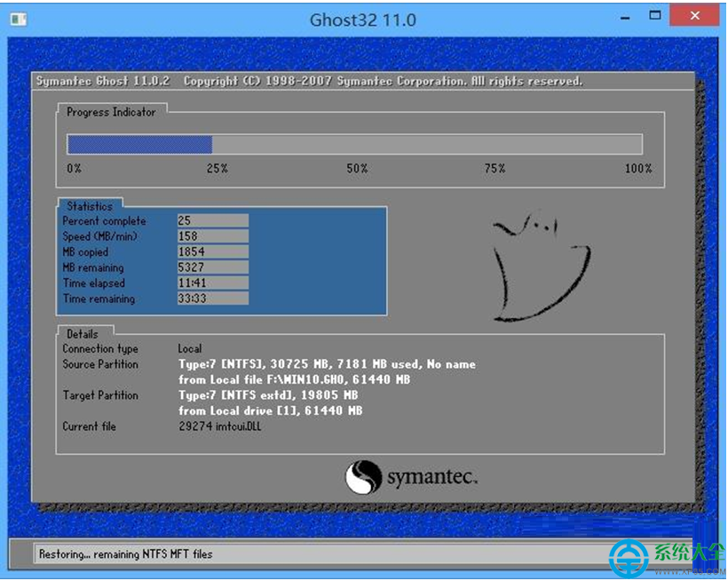This screenshot has width=728, height=581.
Task: Click the 0% progress scale mark
Action: (74, 168)
